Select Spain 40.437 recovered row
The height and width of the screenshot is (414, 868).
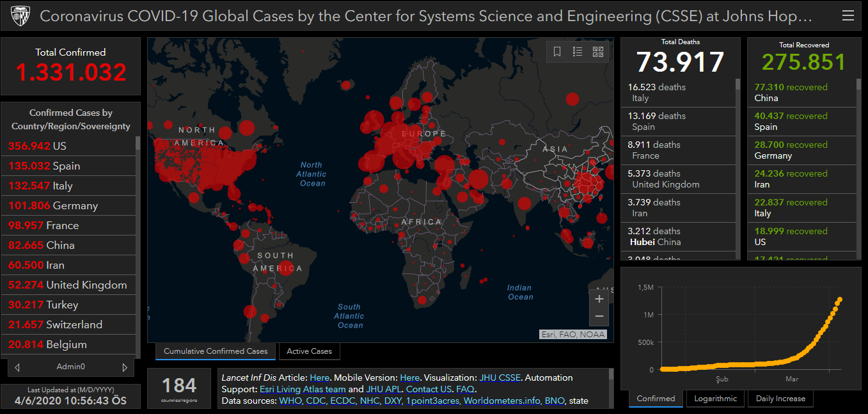tap(802, 122)
